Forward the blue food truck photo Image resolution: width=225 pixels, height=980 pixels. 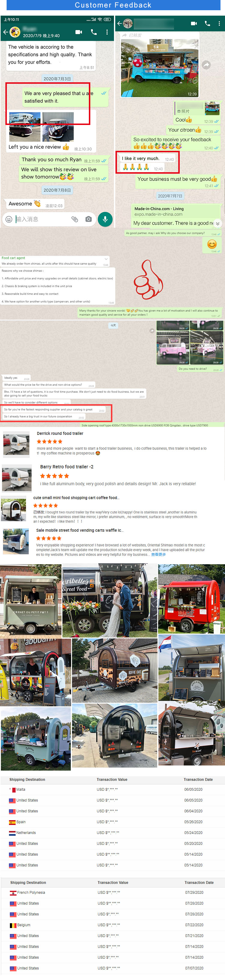pos(206,65)
